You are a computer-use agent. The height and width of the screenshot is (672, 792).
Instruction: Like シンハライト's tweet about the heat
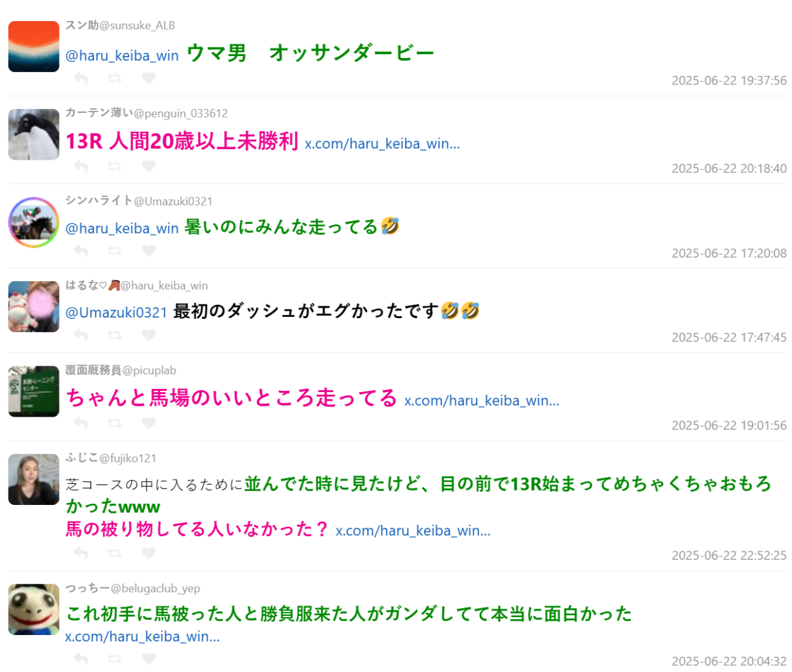pos(149,251)
